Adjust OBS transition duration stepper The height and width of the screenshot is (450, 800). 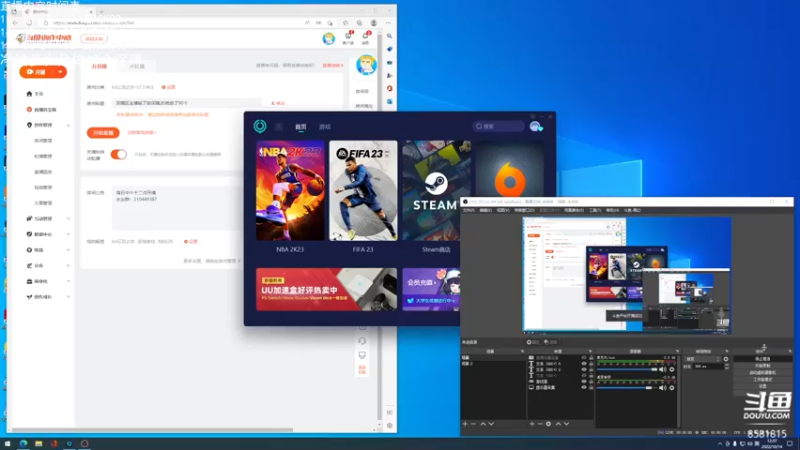pos(727,366)
